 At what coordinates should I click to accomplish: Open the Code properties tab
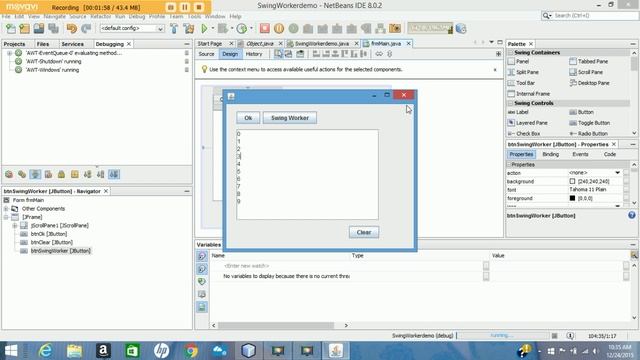610,154
